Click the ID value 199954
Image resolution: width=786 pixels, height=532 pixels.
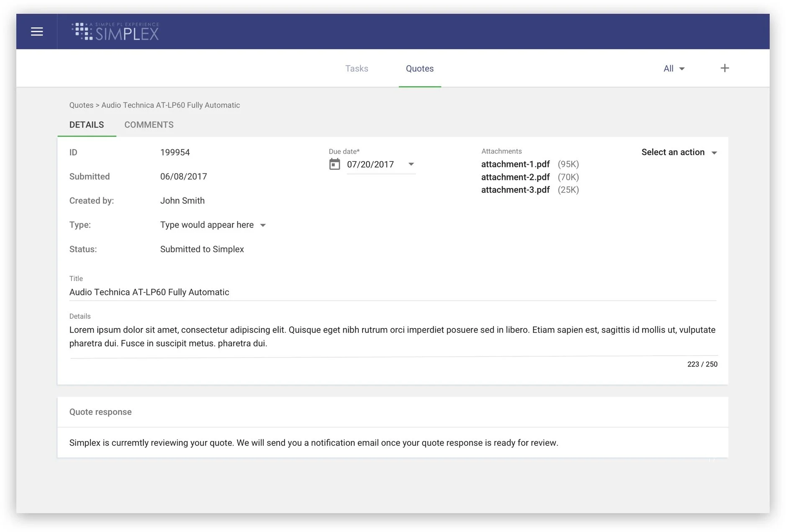pyautogui.click(x=175, y=153)
